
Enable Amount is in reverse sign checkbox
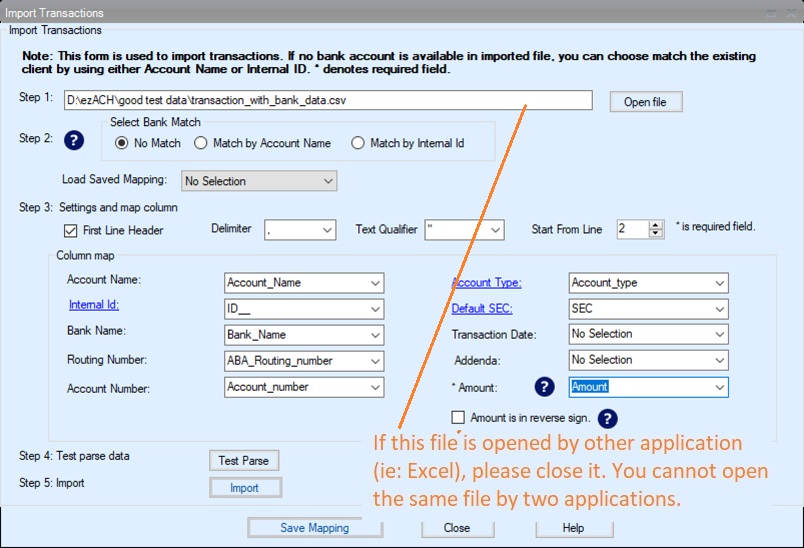[x=459, y=417]
